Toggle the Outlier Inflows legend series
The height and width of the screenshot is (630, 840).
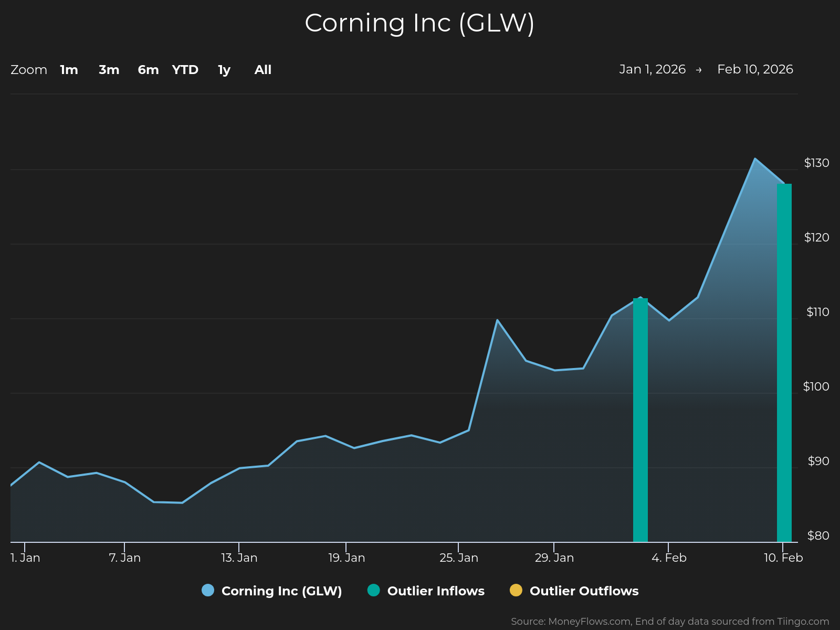click(x=426, y=591)
